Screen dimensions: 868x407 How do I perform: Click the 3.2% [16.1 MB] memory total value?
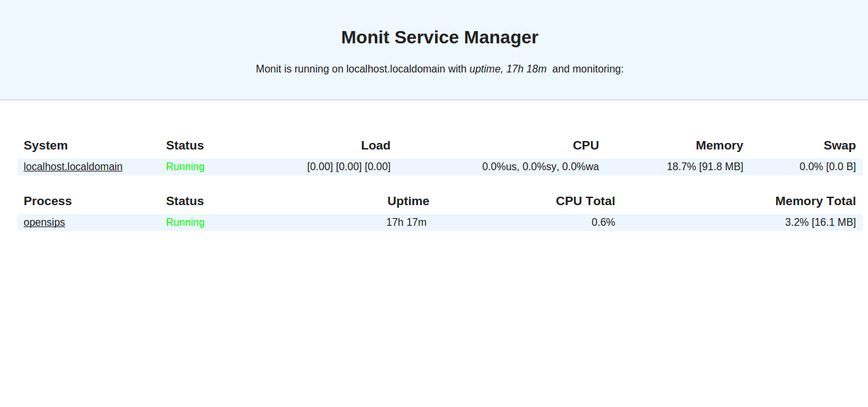(820, 223)
